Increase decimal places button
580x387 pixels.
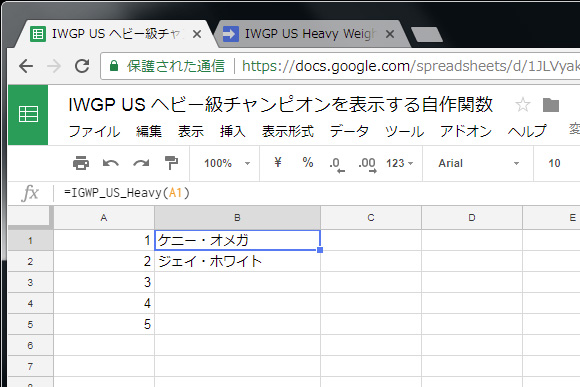coord(367,164)
